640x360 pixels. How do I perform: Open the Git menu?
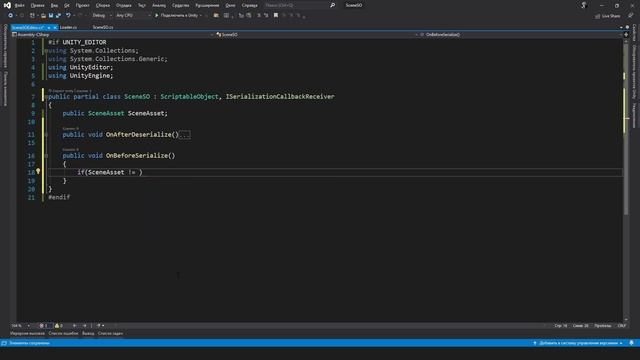pos(67,6)
